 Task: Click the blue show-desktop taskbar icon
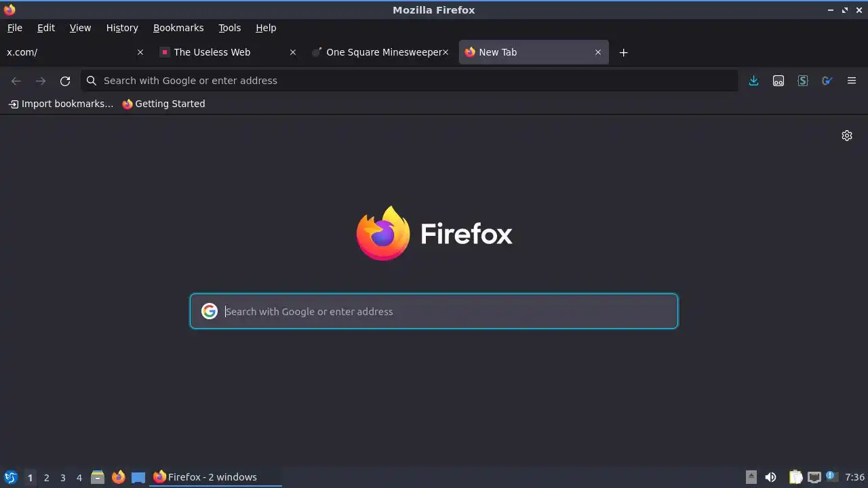click(138, 477)
